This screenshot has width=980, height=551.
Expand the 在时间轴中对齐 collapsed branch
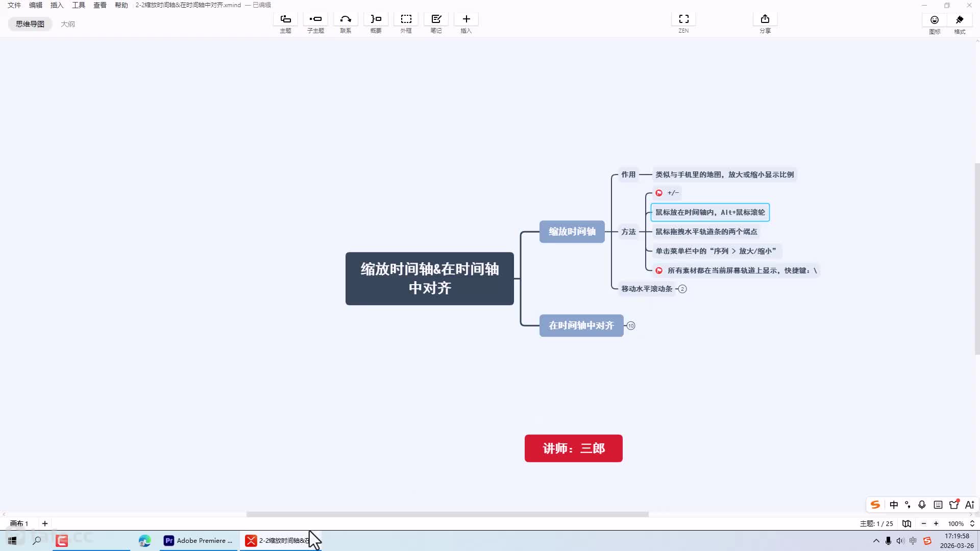click(x=631, y=325)
